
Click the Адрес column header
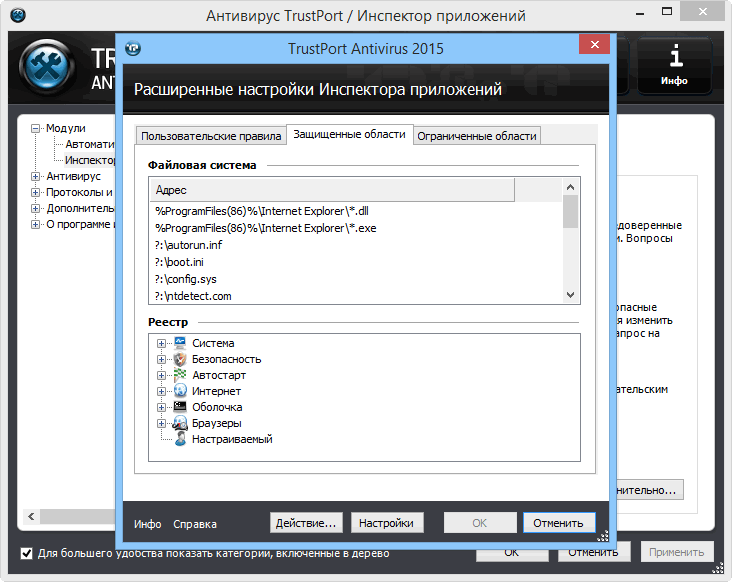332,190
